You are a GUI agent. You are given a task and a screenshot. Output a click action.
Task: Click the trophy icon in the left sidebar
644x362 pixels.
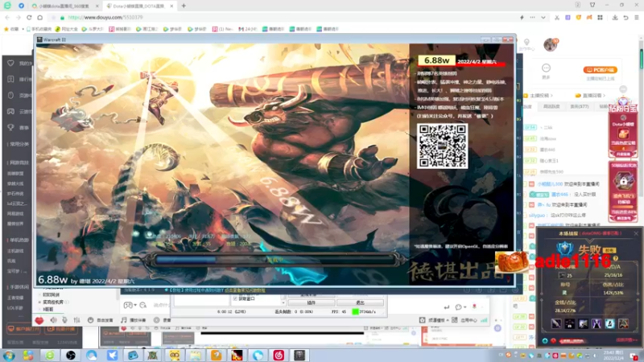pos(10,127)
